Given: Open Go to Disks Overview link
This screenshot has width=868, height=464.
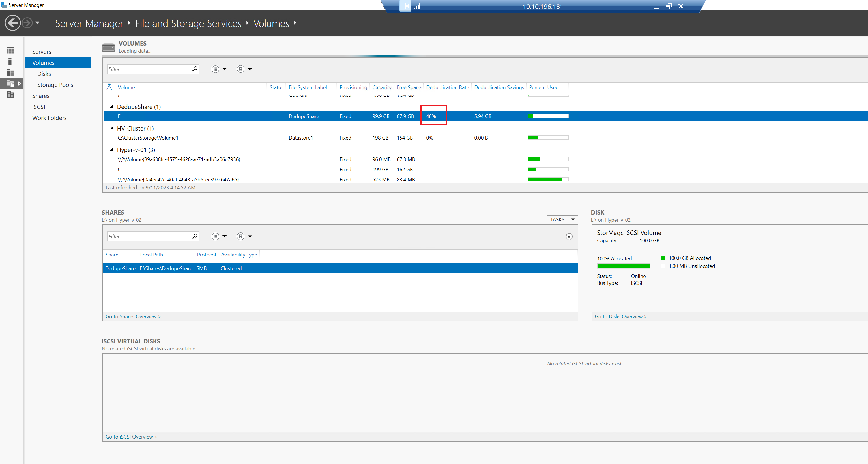Looking at the screenshot, I should point(621,316).
